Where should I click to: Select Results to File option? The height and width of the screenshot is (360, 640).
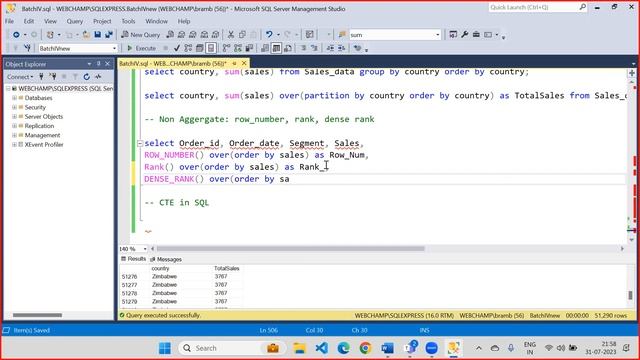[288, 48]
